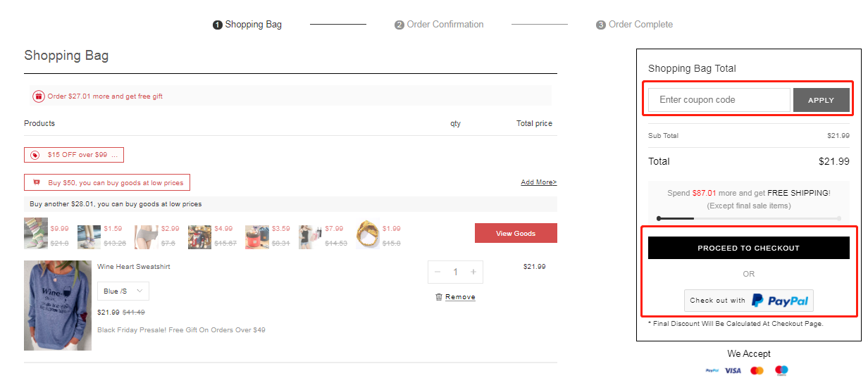
Task: Click the Shopping Bag step
Action: pyautogui.click(x=247, y=25)
